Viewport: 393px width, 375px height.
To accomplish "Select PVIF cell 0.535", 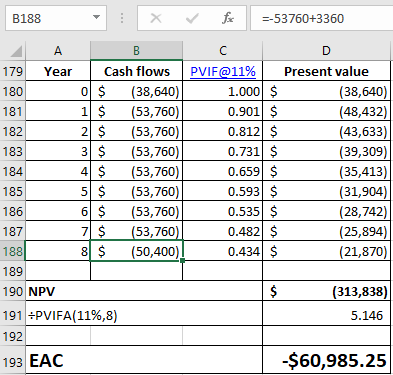I will [x=223, y=211].
